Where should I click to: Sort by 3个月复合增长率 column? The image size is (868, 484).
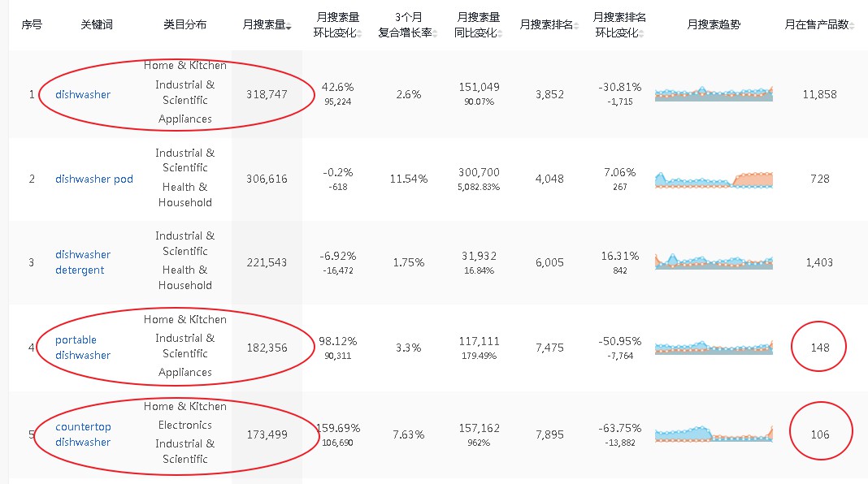tap(435, 34)
